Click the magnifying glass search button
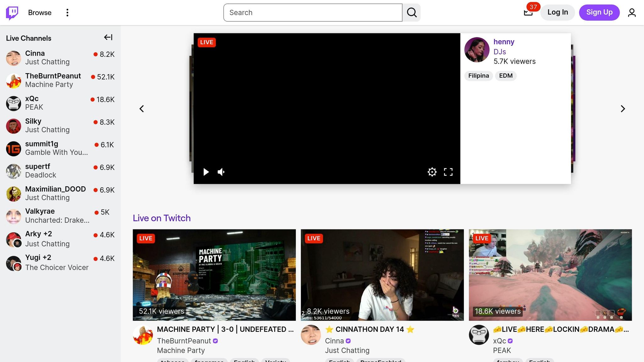This screenshot has width=644, height=362. (x=412, y=13)
